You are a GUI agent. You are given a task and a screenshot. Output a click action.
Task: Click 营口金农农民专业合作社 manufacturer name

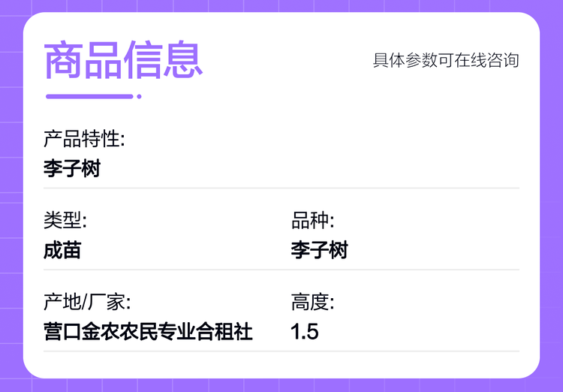pos(148,331)
